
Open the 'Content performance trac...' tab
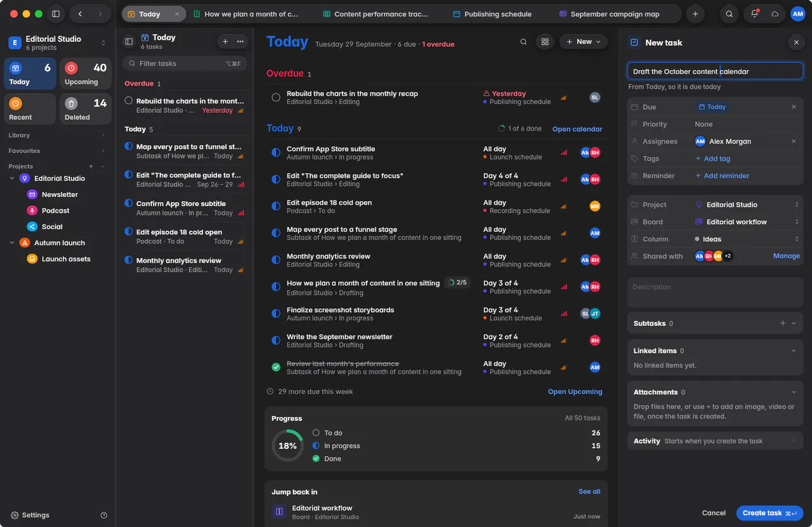(x=376, y=14)
